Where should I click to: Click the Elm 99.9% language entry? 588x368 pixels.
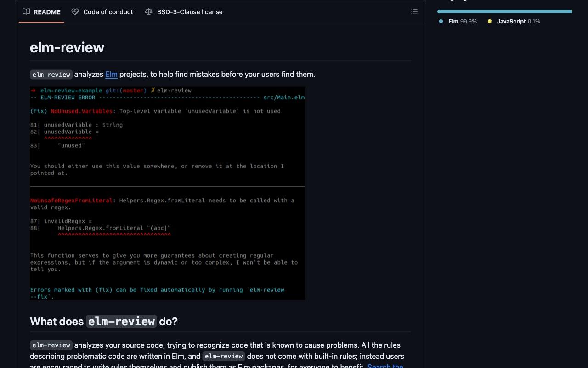click(458, 22)
